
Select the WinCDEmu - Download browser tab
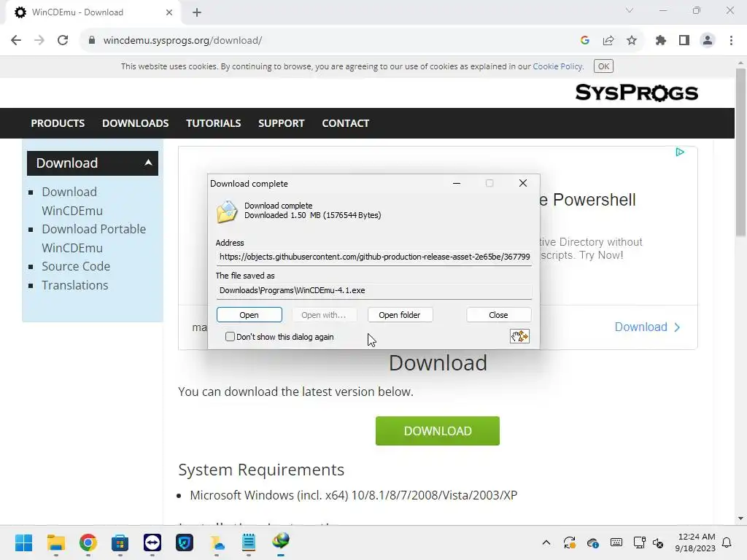93,12
